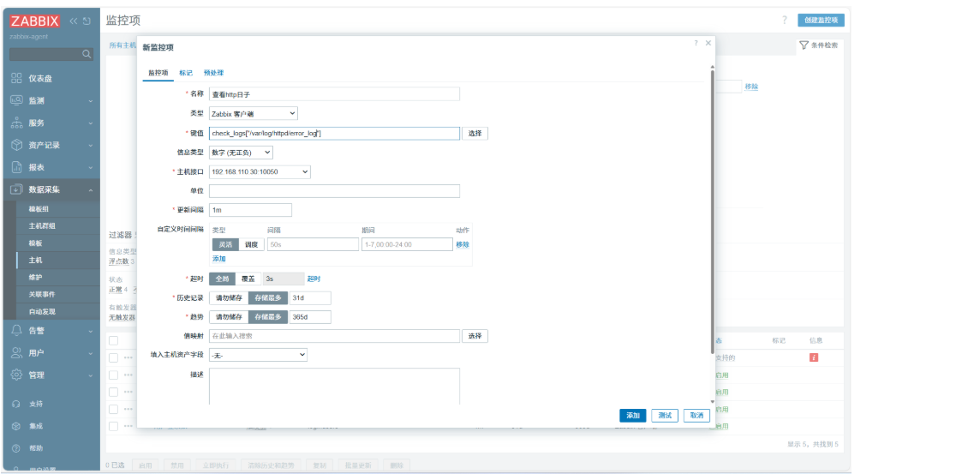The image size is (980, 474).
Task: Open 主机 in the sidebar submenu
Action: [36, 260]
